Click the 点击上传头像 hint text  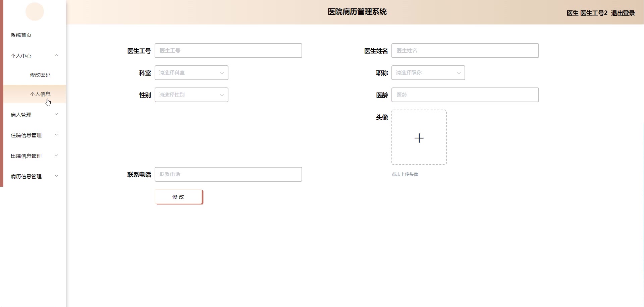405,174
